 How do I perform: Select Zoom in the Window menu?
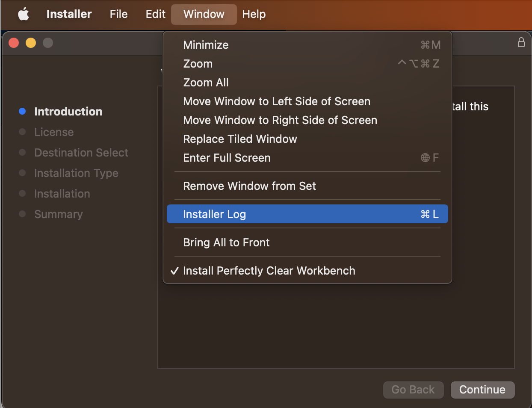[198, 64]
